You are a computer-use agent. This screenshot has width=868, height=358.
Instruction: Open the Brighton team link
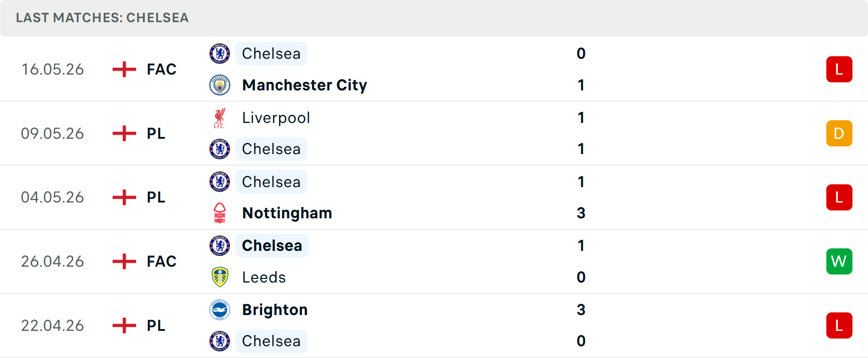[x=275, y=310]
